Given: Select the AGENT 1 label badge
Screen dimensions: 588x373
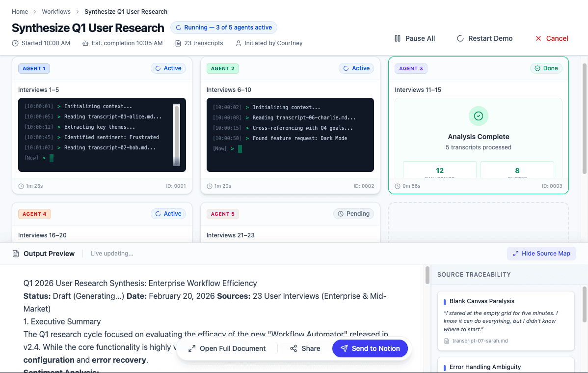Looking at the screenshot, I should pyautogui.click(x=34, y=68).
